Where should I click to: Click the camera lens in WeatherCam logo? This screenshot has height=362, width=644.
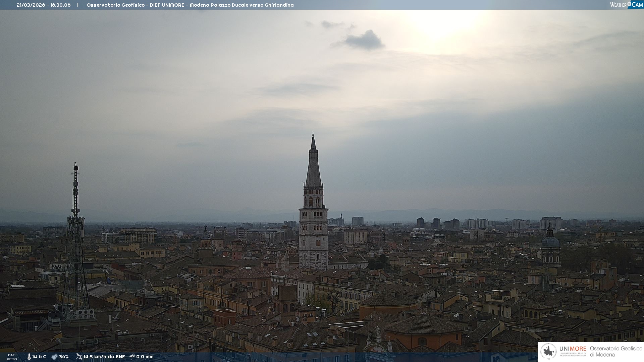click(x=630, y=4)
